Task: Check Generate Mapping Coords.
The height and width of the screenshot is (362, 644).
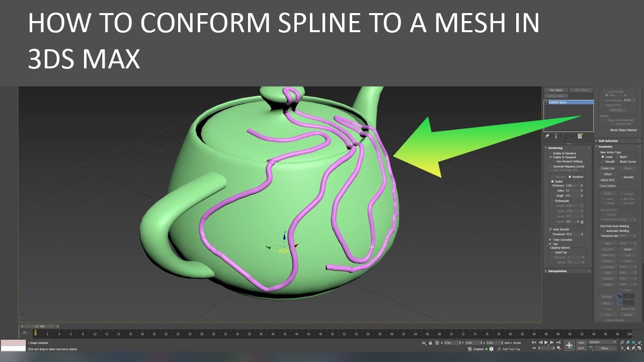Action: (550, 166)
